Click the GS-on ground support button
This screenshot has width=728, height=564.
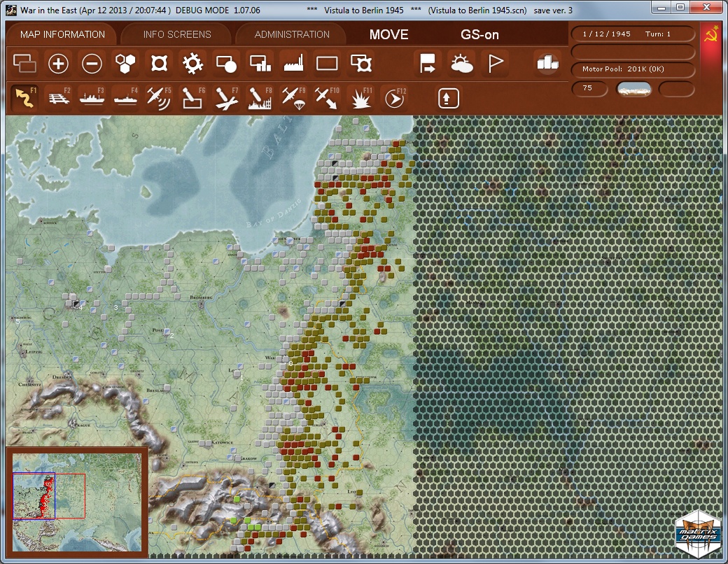click(479, 34)
